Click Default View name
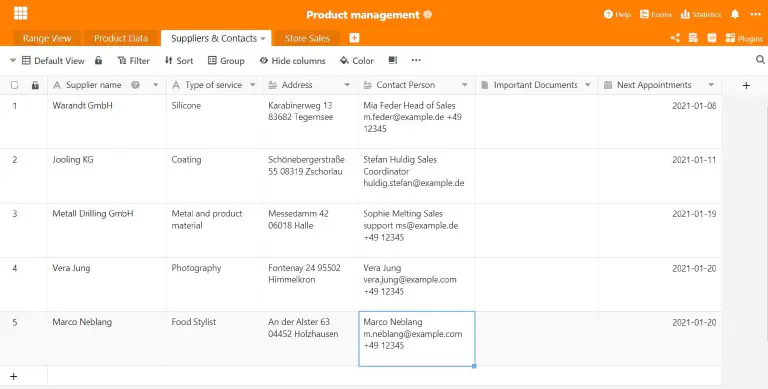Screen dimensions: 768x389 pyautogui.click(x=59, y=61)
